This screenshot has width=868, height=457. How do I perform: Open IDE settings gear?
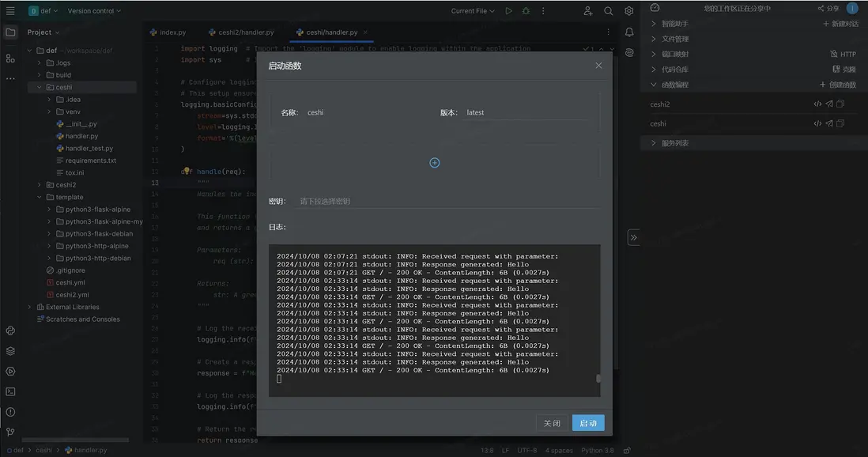tap(628, 10)
